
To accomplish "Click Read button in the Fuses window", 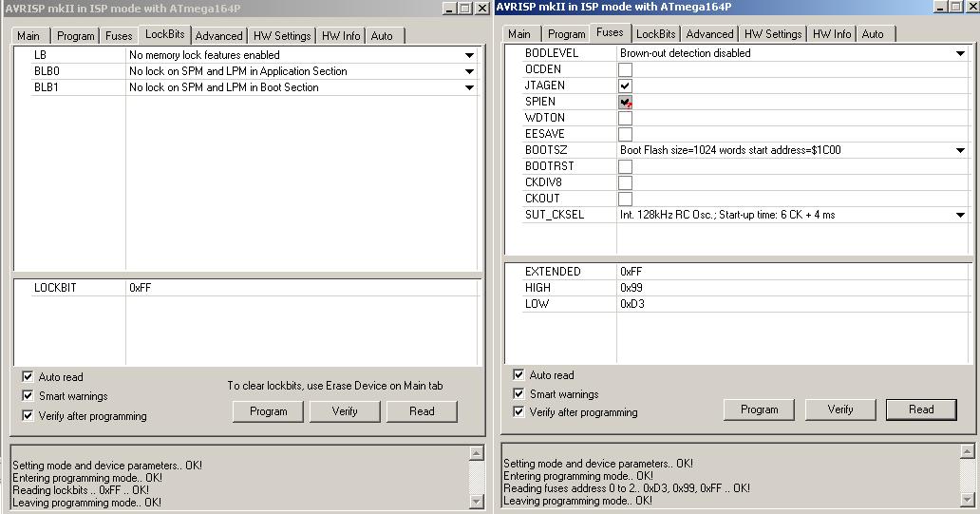I will 921,409.
